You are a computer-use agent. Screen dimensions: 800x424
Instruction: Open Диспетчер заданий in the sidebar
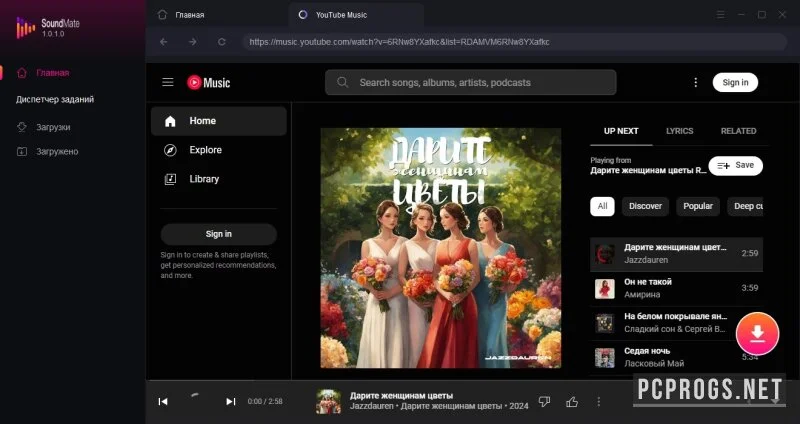coord(55,99)
